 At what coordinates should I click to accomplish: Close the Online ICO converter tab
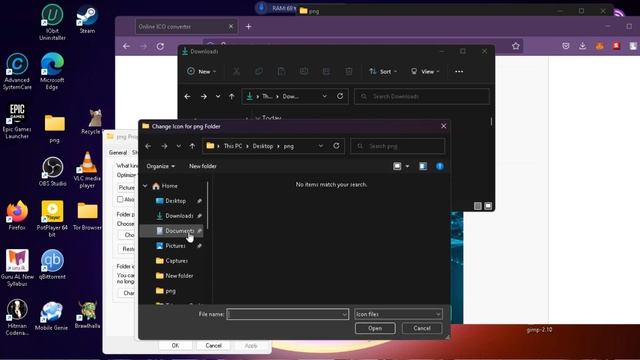pos(231,27)
